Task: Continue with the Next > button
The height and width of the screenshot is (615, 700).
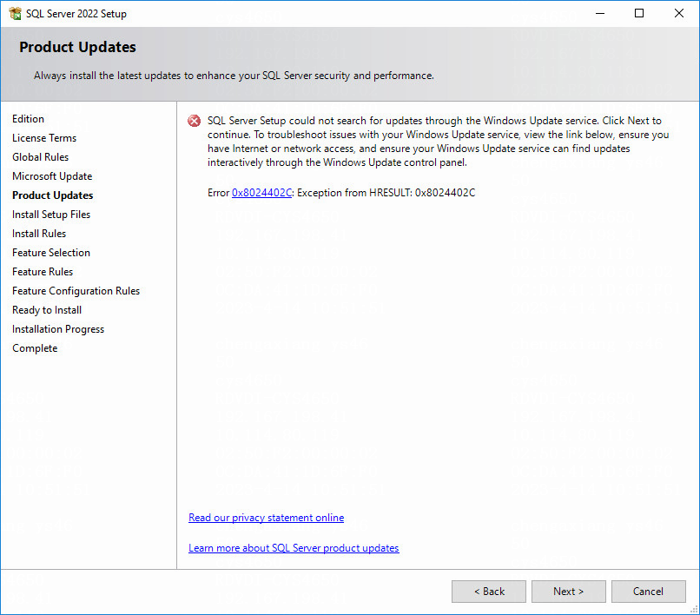Action: pos(568,592)
